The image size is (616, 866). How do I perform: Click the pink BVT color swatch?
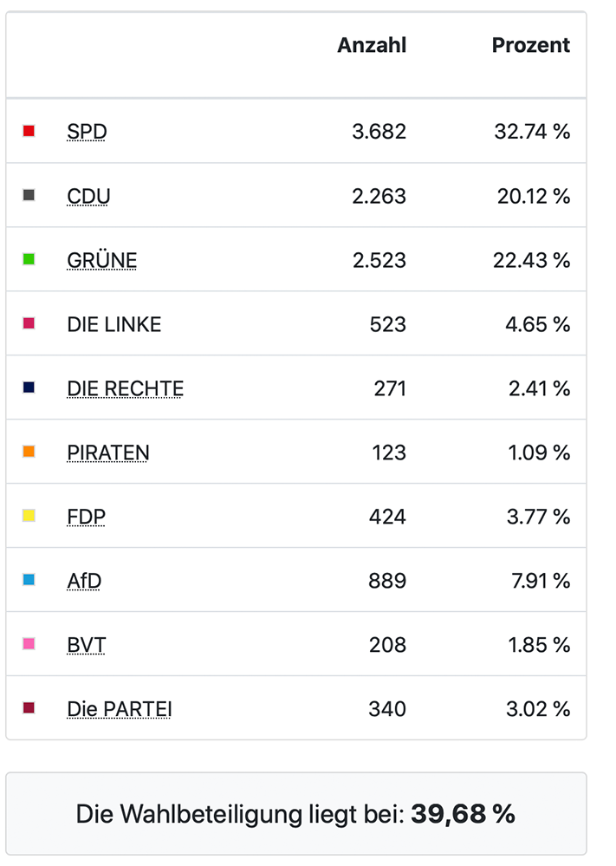pyautogui.click(x=29, y=644)
